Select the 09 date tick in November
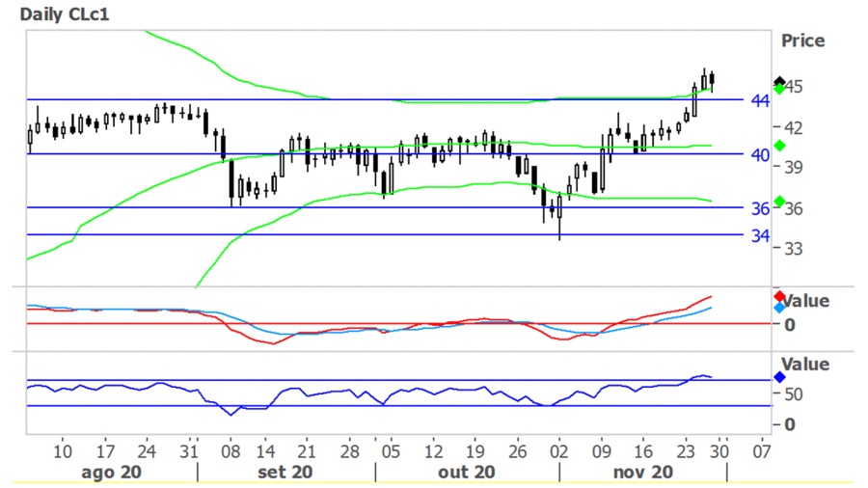This screenshot has height=488, width=868. [x=602, y=451]
